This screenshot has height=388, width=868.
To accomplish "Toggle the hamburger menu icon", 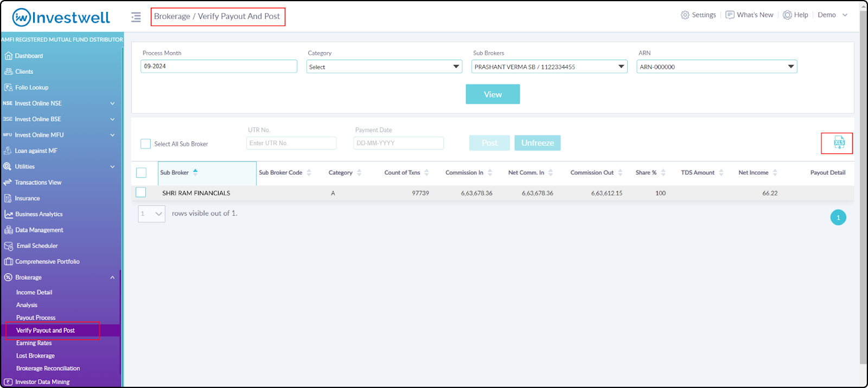I will click(x=136, y=17).
